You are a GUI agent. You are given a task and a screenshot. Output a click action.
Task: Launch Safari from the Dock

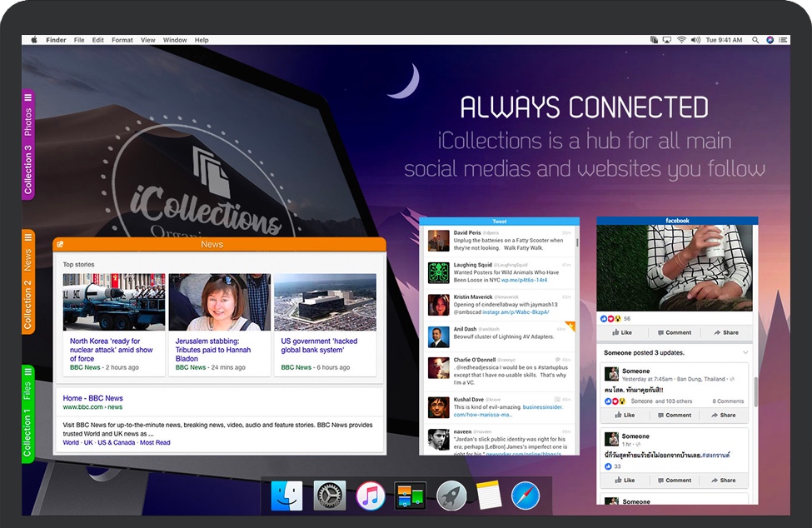pos(526,496)
